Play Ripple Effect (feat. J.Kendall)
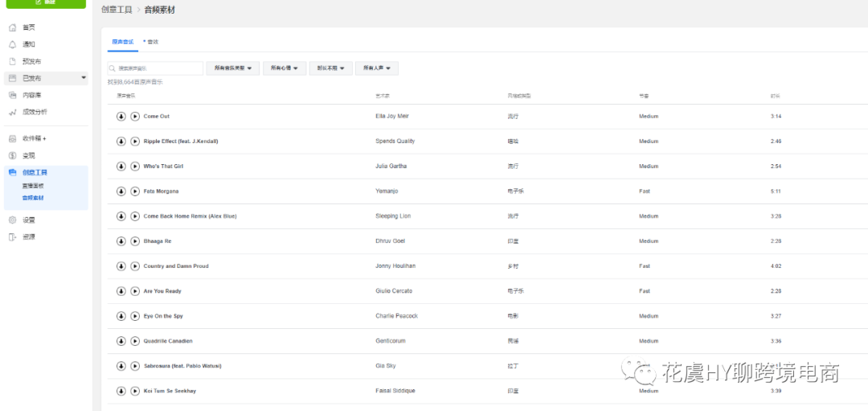The width and height of the screenshot is (868, 411). [135, 142]
